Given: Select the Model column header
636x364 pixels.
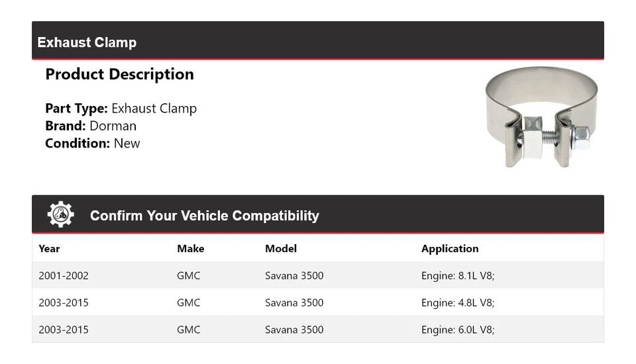Looking at the screenshot, I should 281,249.
